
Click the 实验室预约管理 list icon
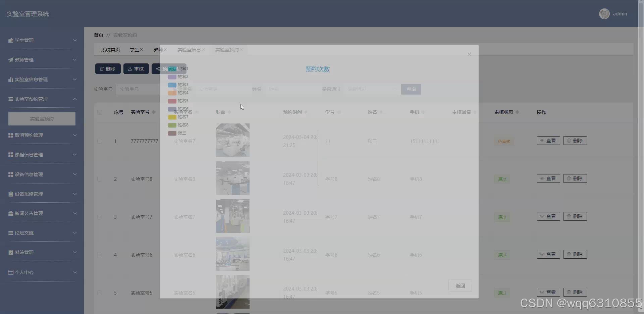pyautogui.click(x=11, y=99)
